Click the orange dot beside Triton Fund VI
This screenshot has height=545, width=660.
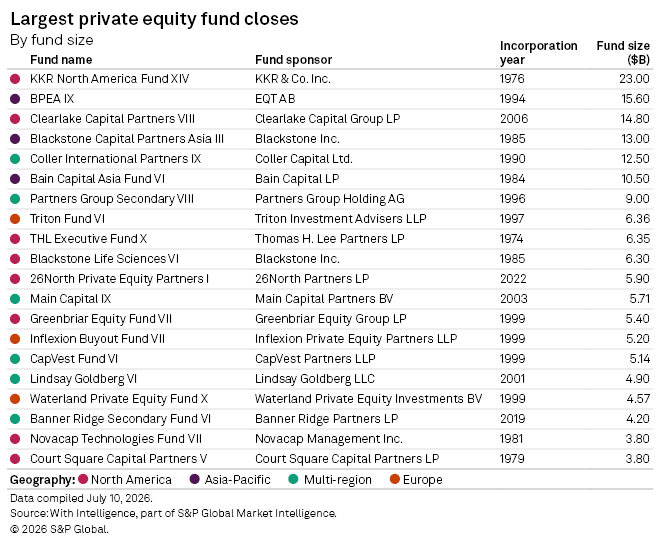pos(15,219)
